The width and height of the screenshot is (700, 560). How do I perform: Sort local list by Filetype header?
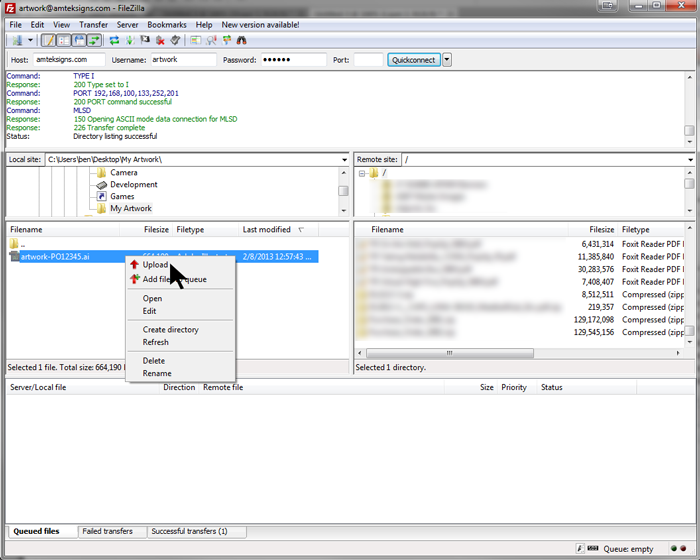[x=206, y=230]
